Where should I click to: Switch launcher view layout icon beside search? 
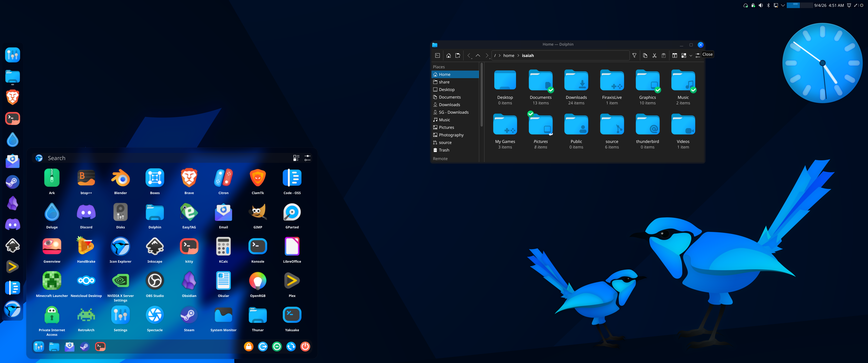[x=296, y=158]
